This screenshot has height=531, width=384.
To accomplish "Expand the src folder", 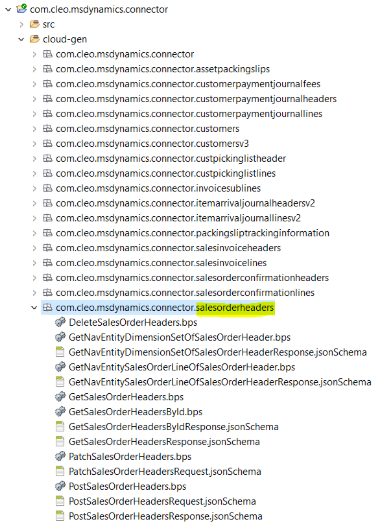I will (x=21, y=24).
